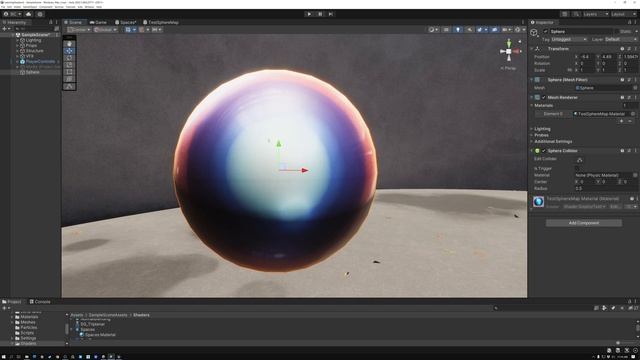640x360 pixels.
Task: Click the orientation gizmo red X axis
Action: 517,51
